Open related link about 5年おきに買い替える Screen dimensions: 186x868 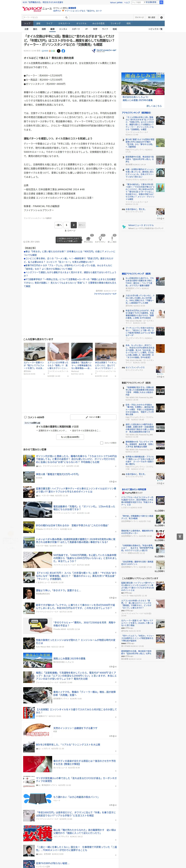pyautogui.click(x=70, y=253)
